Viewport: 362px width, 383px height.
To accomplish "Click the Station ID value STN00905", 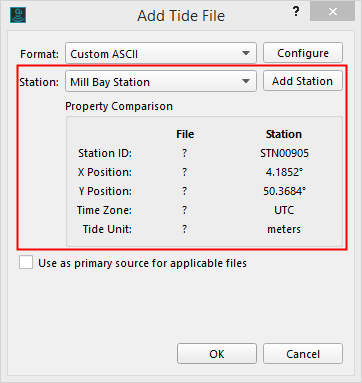I will point(284,153).
